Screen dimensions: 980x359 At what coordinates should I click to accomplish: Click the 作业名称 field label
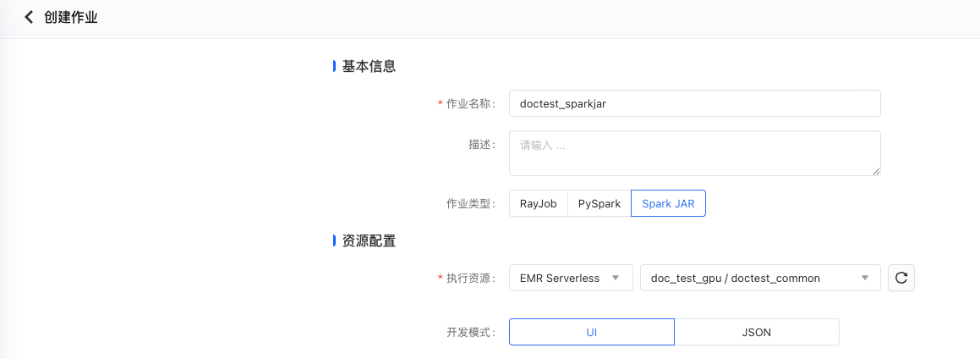click(x=470, y=103)
